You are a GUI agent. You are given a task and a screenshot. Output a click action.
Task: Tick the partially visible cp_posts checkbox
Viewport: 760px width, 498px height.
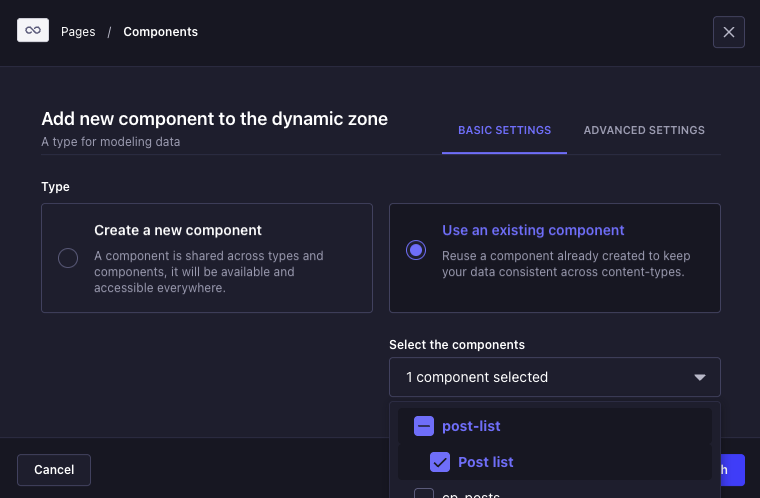pos(424,494)
